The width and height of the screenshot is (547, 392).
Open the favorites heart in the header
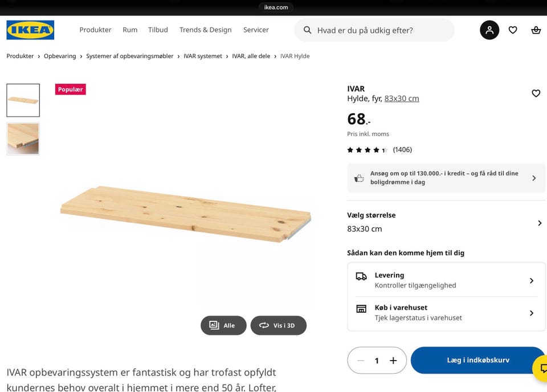pos(513,30)
